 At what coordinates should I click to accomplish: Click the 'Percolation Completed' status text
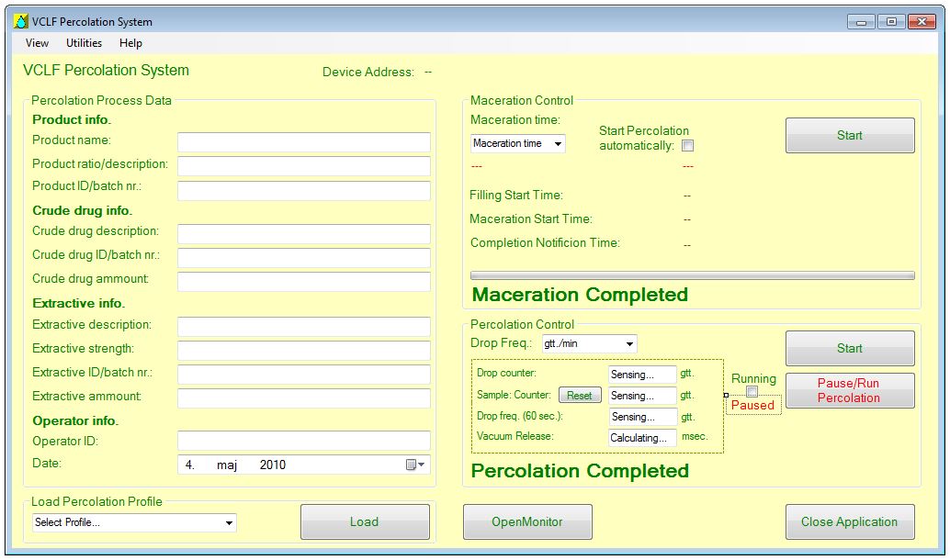[580, 471]
